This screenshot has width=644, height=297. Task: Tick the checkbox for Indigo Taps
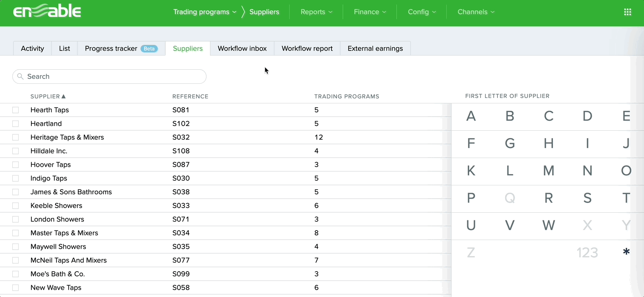tap(15, 178)
